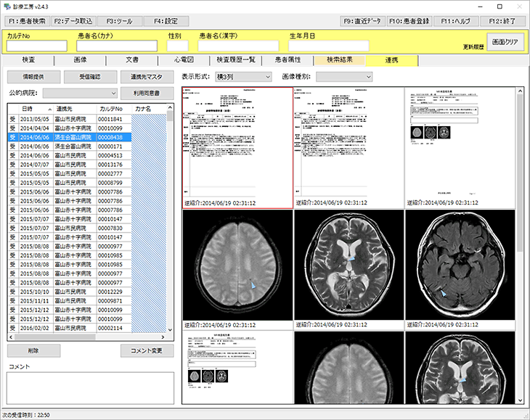
Task: Click the コメント変更 button
Action: (x=147, y=350)
